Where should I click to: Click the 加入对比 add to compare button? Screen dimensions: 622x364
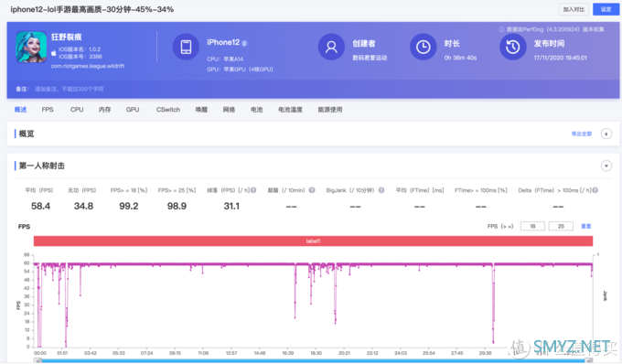coord(574,9)
